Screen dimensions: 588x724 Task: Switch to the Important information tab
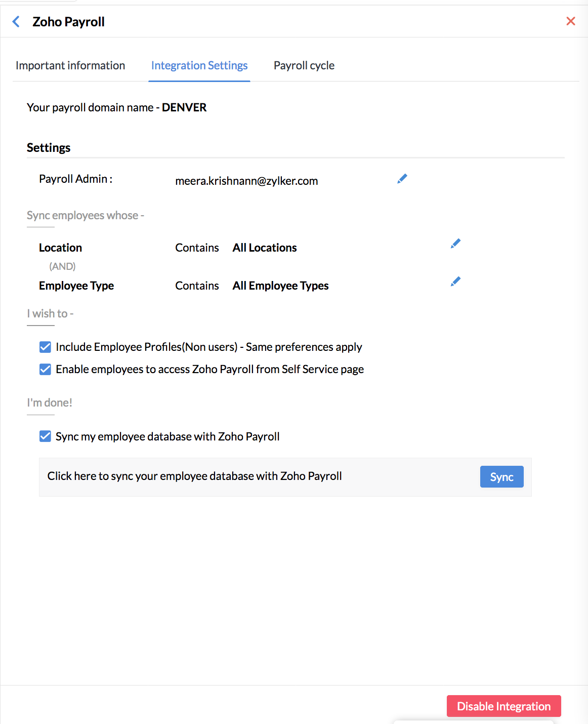(70, 65)
